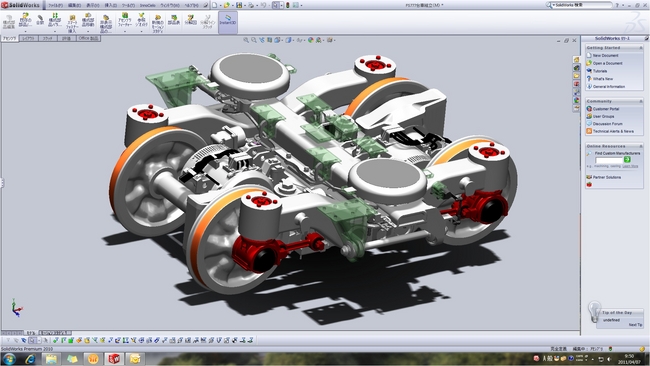The image size is (650, 366).
Task: Click the Zoom to Fit magnifier icon
Action: coord(246,40)
